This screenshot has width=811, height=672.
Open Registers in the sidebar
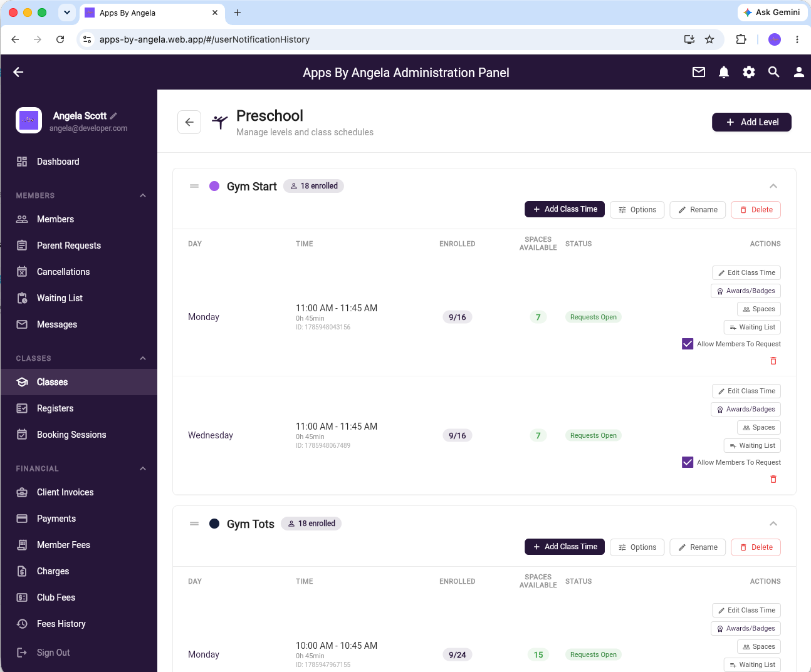(79, 408)
